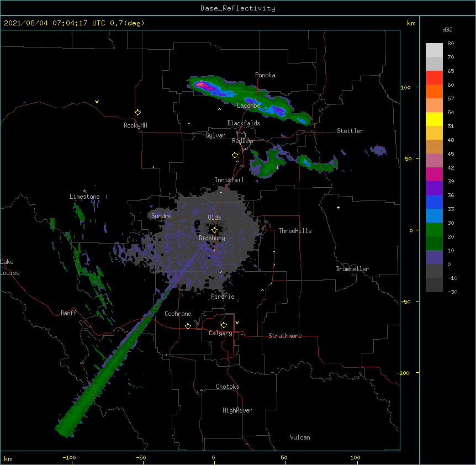476x465 pixels.
Task: Click the red swatch for 65 dBZ
Action: [x=434, y=77]
